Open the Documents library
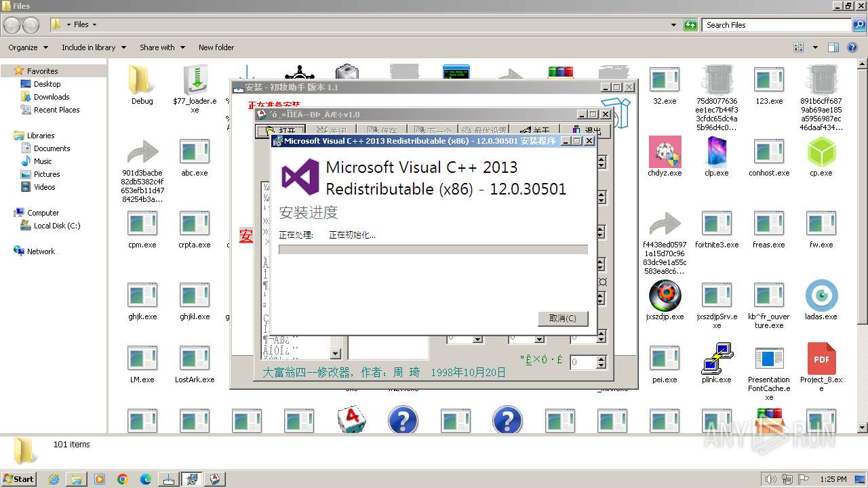 pyautogui.click(x=52, y=148)
